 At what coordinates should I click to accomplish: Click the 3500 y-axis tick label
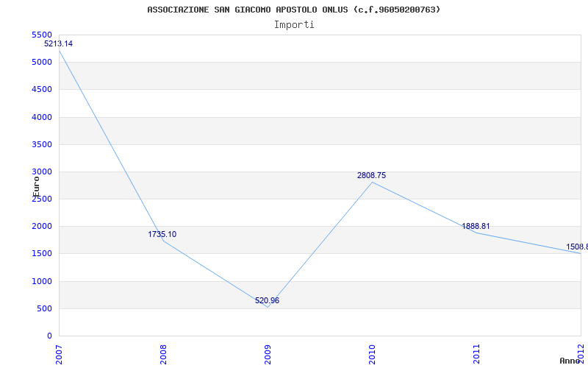pos(42,144)
